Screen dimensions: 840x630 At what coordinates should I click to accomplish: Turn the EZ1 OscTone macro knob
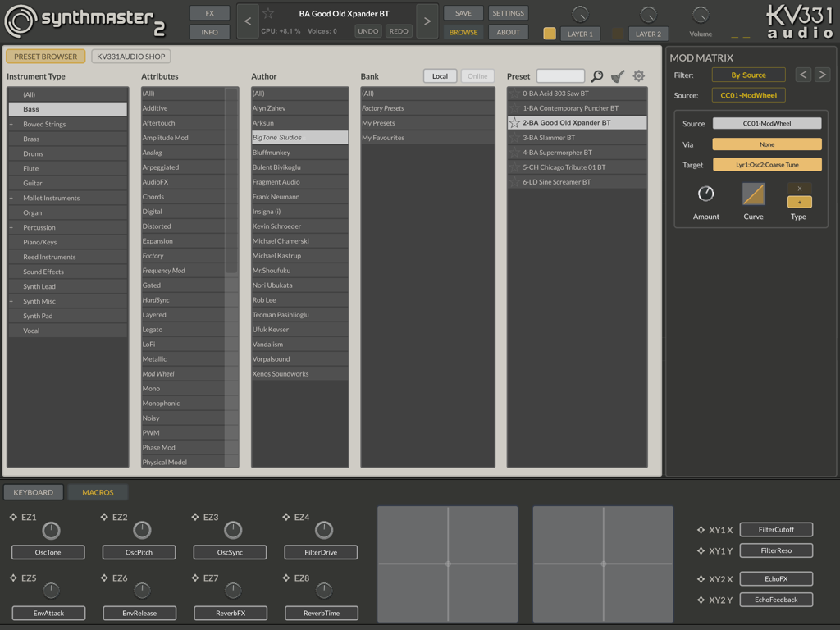[50, 531]
